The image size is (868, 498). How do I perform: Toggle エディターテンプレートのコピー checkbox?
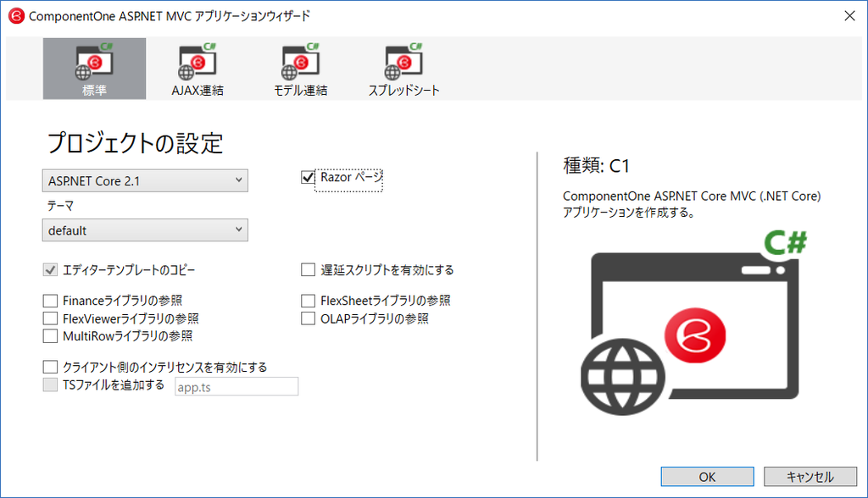point(50,270)
